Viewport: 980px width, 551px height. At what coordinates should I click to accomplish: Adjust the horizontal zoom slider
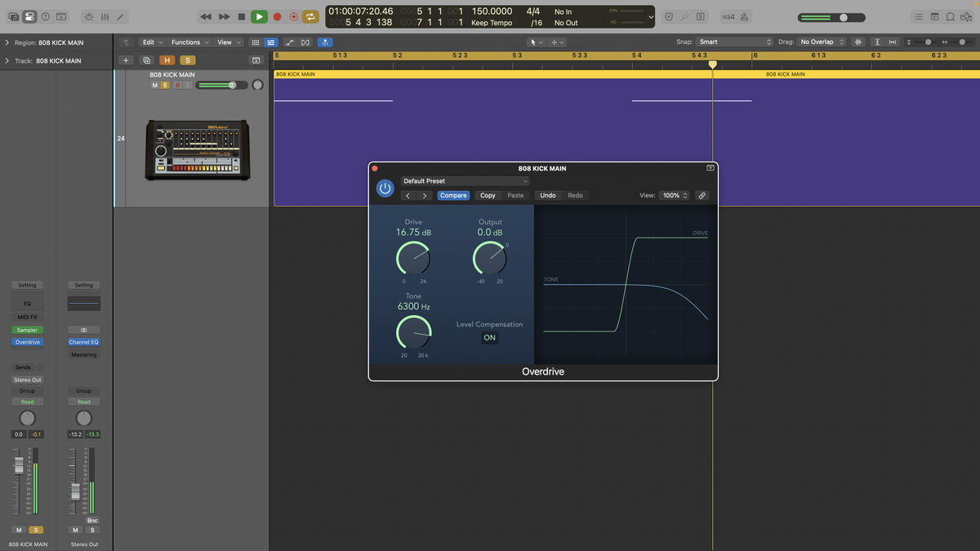click(x=962, y=42)
